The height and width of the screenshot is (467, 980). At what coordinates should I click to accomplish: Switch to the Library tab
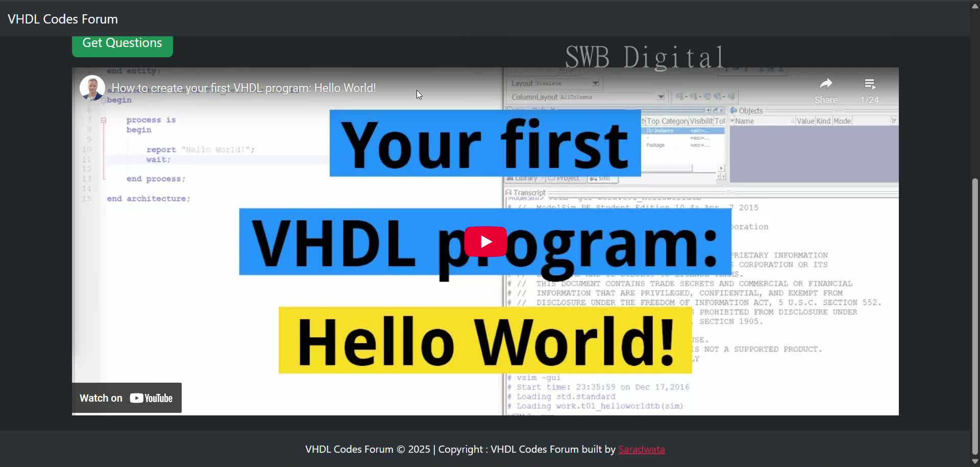(522, 178)
